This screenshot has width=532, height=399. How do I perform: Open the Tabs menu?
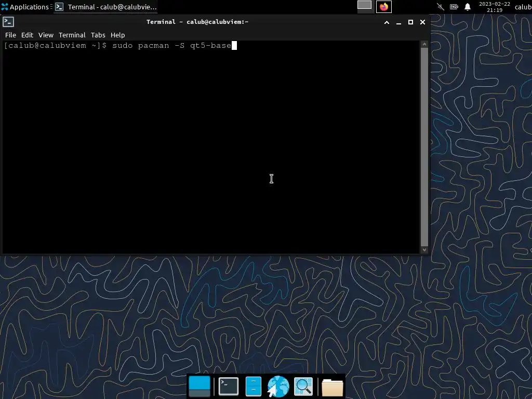[x=98, y=35]
